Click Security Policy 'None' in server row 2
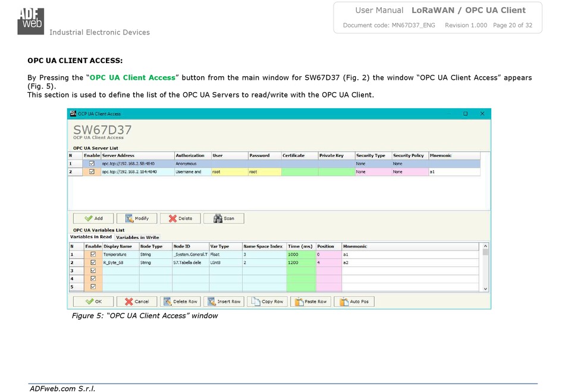565x392 pixels. 410,172
